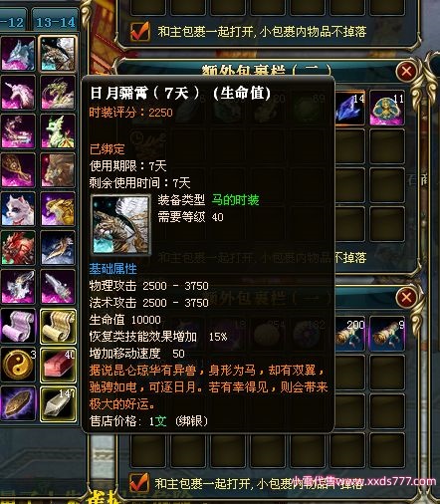Close the upper 额外包裹栏 panel
440x504 pixels.
tap(406, 71)
